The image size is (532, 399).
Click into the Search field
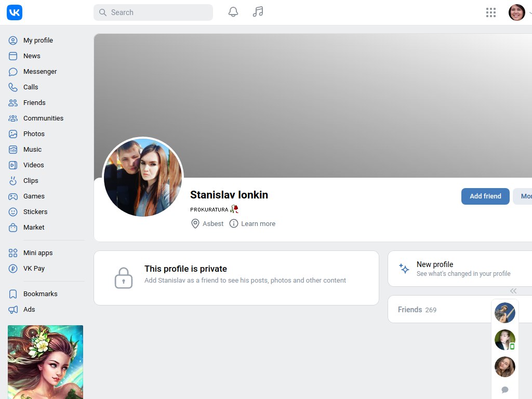[x=153, y=12]
